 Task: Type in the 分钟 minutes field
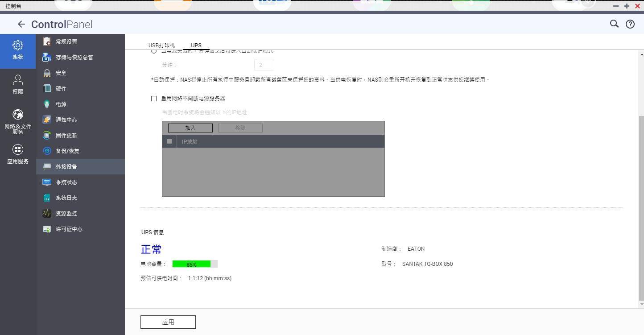(264, 64)
